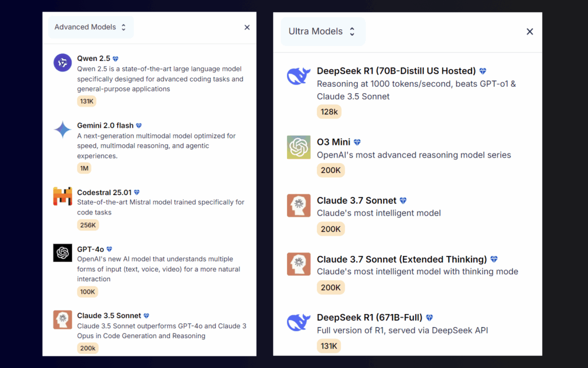The height and width of the screenshot is (368, 588).
Task: Pick the DeepSeek R1 (671B-Full) title
Action: tap(369, 317)
